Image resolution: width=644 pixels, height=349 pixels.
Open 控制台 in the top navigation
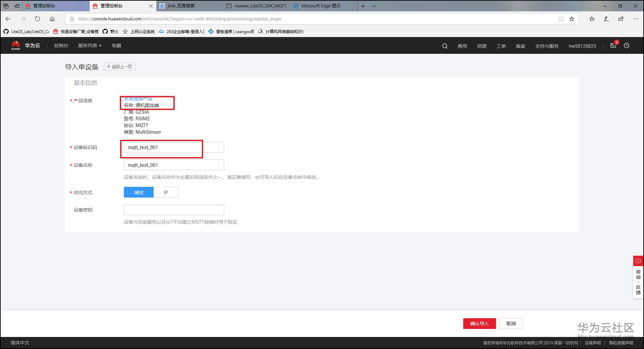(x=61, y=45)
